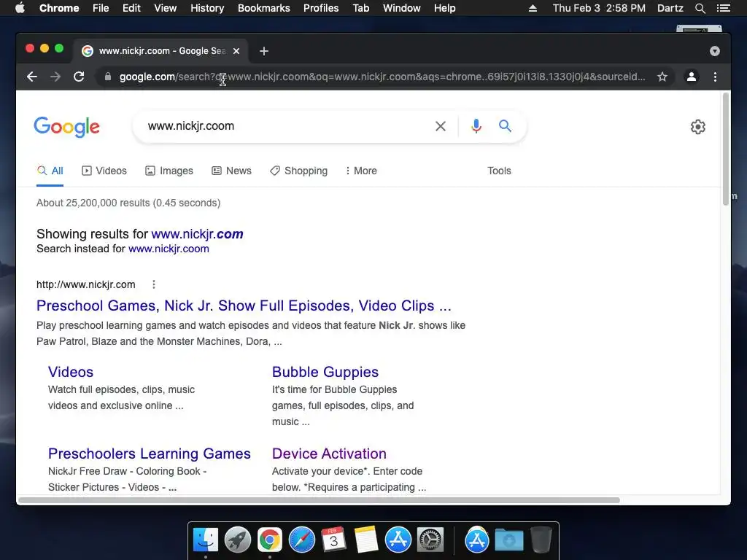Open the Chrome profile avatar

(x=692, y=77)
